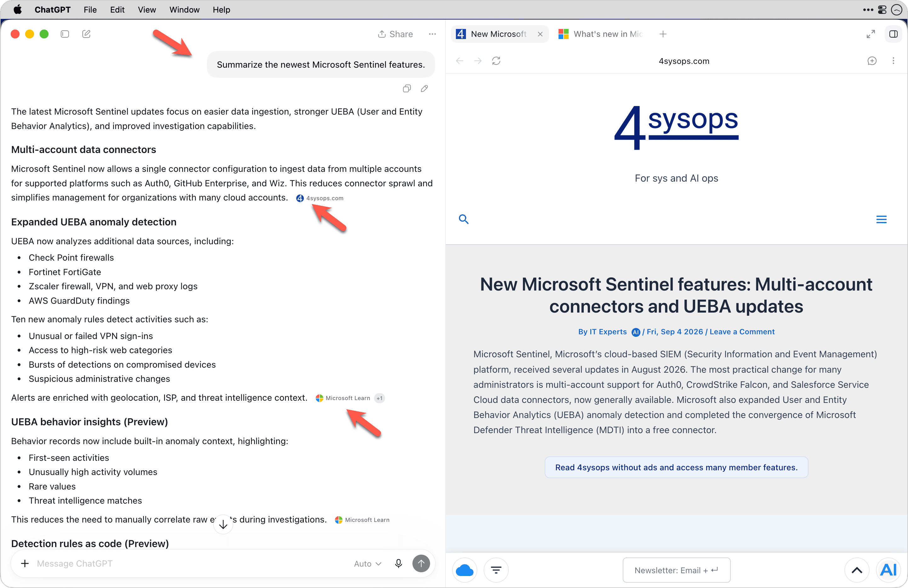The height and width of the screenshot is (588, 908).
Task: Close the New Microsoft tab
Action: 540,34
